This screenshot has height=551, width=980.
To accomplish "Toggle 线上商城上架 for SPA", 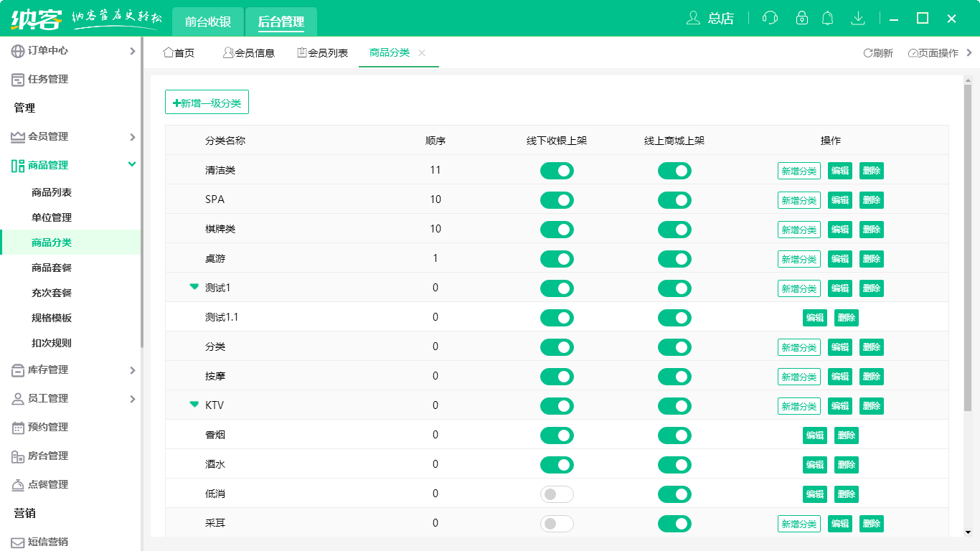I will pos(674,200).
